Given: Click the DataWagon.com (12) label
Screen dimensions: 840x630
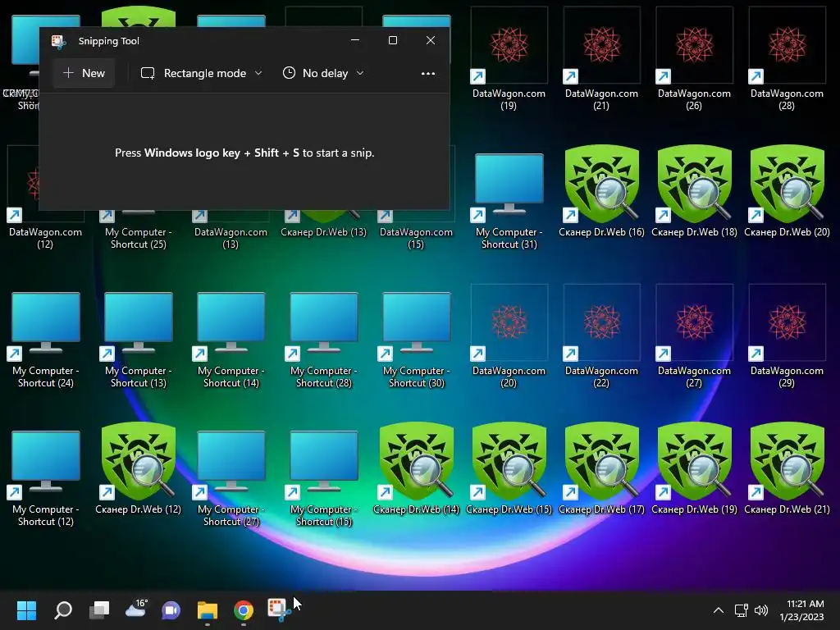Looking at the screenshot, I should pyautogui.click(x=46, y=238).
